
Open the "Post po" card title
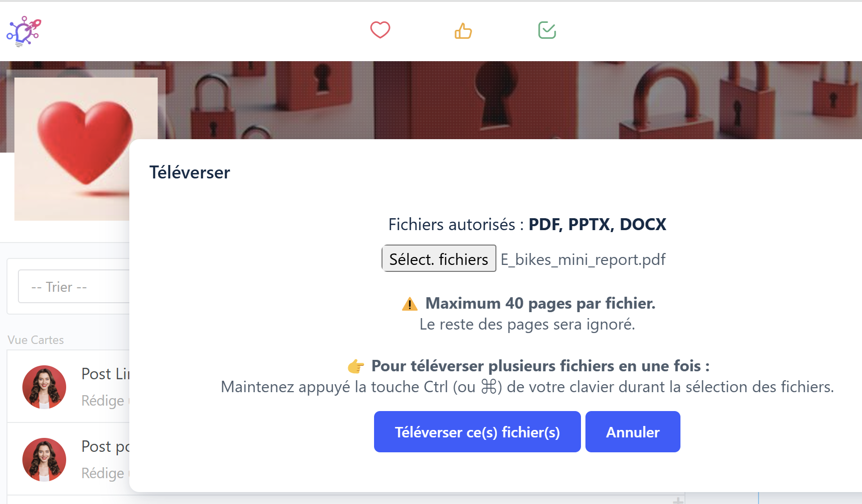(105, 446)
